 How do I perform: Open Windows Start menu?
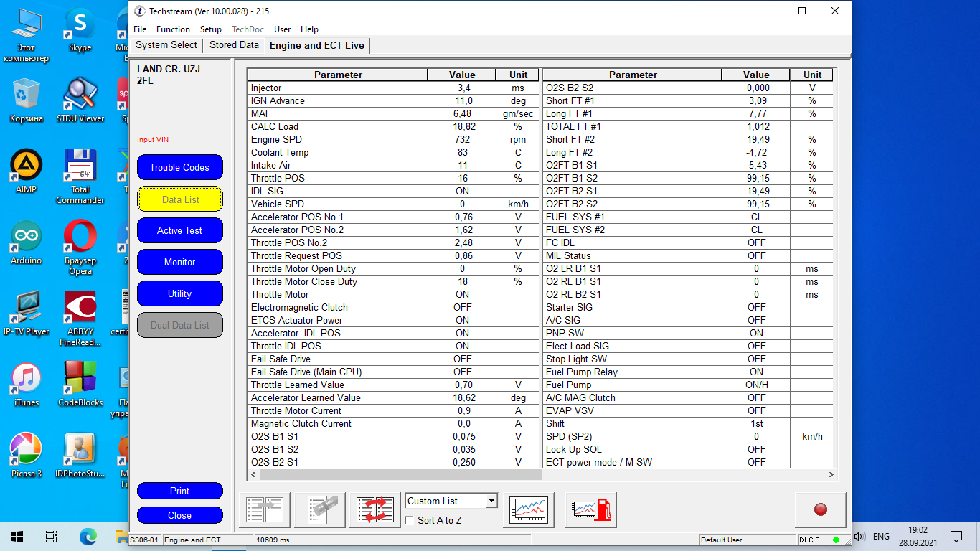[x=17, y=537]
